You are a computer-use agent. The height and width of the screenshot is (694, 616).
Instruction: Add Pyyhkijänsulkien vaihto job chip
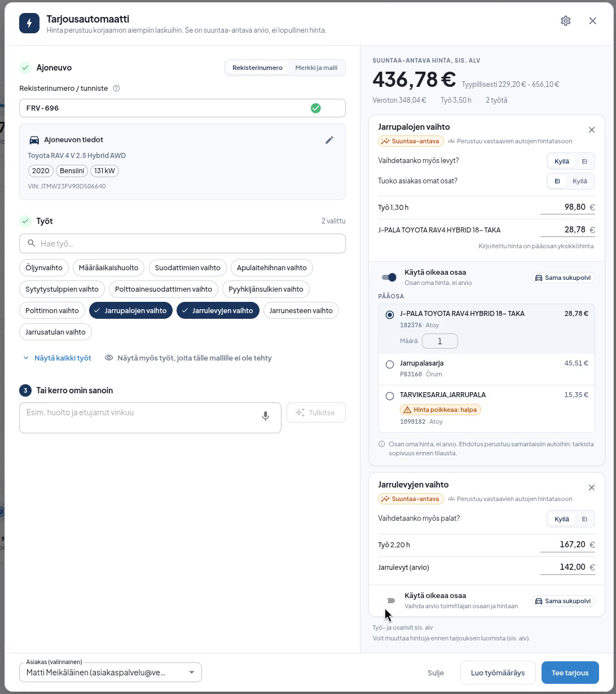point(266,289)
